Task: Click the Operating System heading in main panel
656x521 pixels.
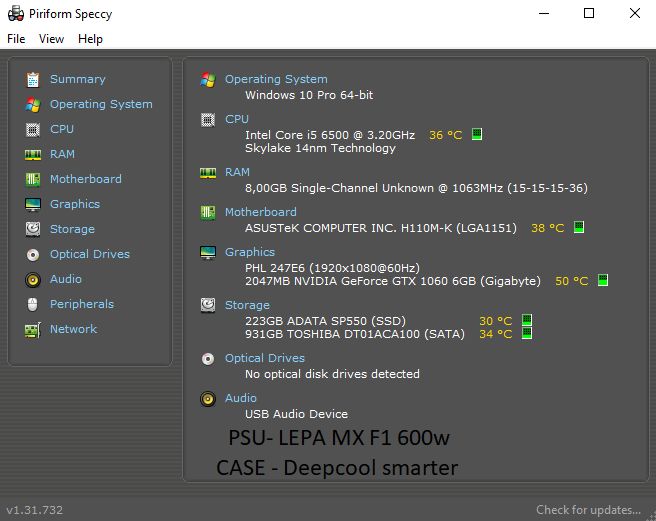Action: coord(276,79)
